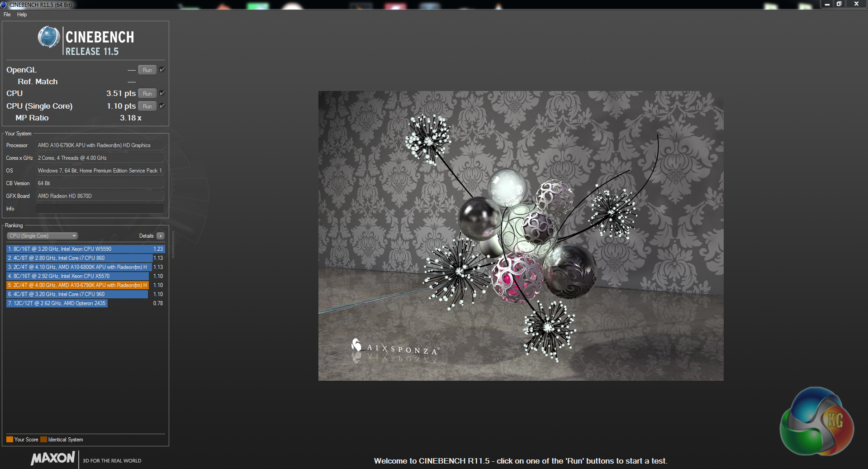Click the 1.10 pts single core score
The height and width of the screenshot is (469, 868).
[121, 106]
